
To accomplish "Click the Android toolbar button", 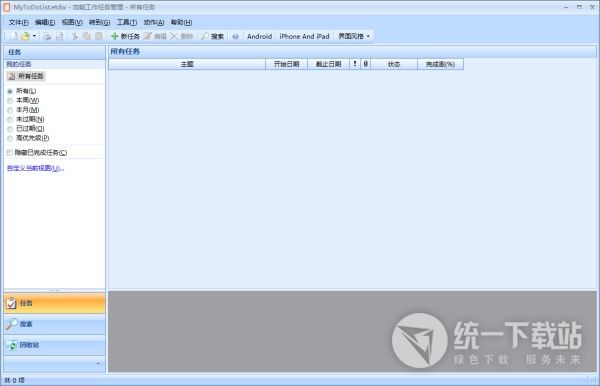I will pos(259,36).
